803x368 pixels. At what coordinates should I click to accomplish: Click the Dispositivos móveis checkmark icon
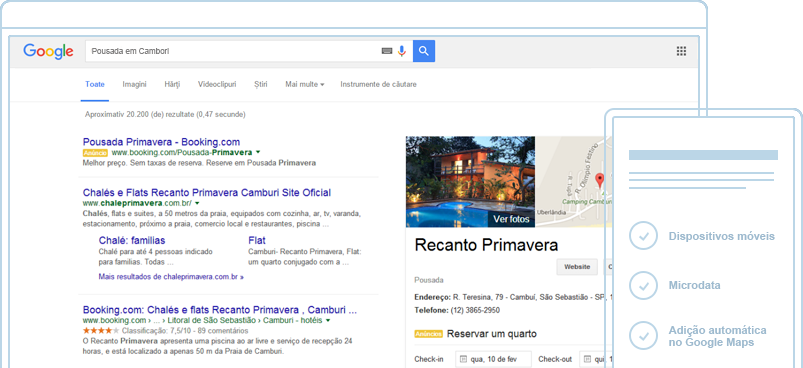pyautogui.click(x=643, y=236)
